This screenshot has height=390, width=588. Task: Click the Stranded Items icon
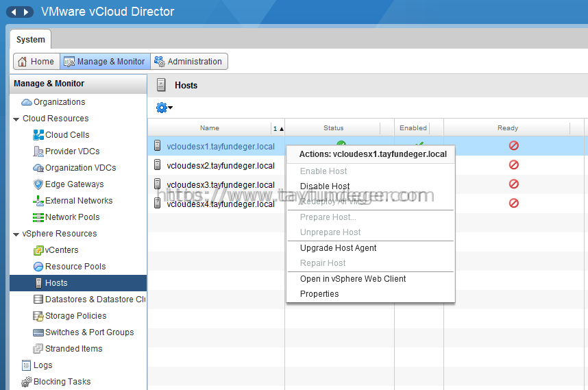(x=38, y=349)
